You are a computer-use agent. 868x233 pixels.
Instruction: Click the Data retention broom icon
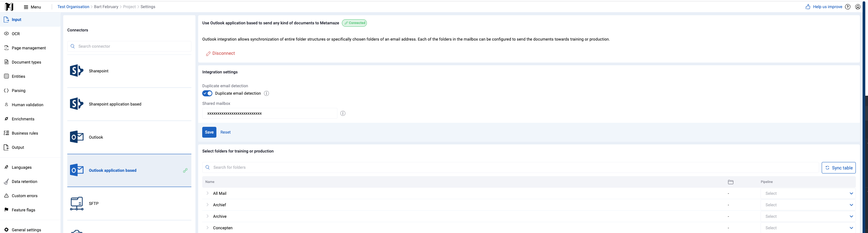[6, 182]
